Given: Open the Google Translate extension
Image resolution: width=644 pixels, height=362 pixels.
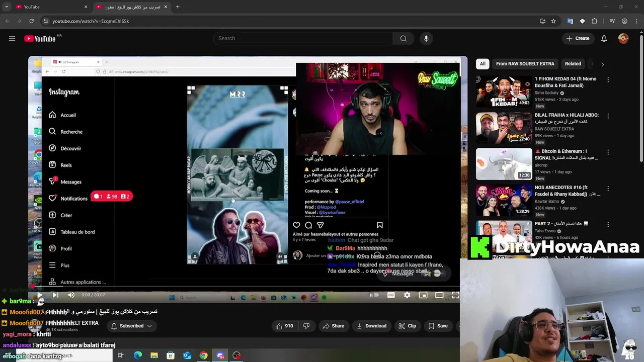Looking at the screenshot, I should pyautogui.click(x=570, y=21).
